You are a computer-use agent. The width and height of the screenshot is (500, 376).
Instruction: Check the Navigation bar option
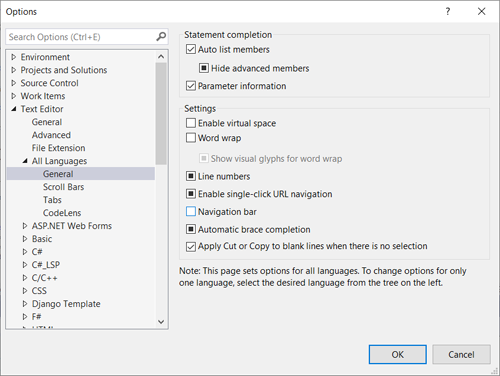click(x=191, y=211)
